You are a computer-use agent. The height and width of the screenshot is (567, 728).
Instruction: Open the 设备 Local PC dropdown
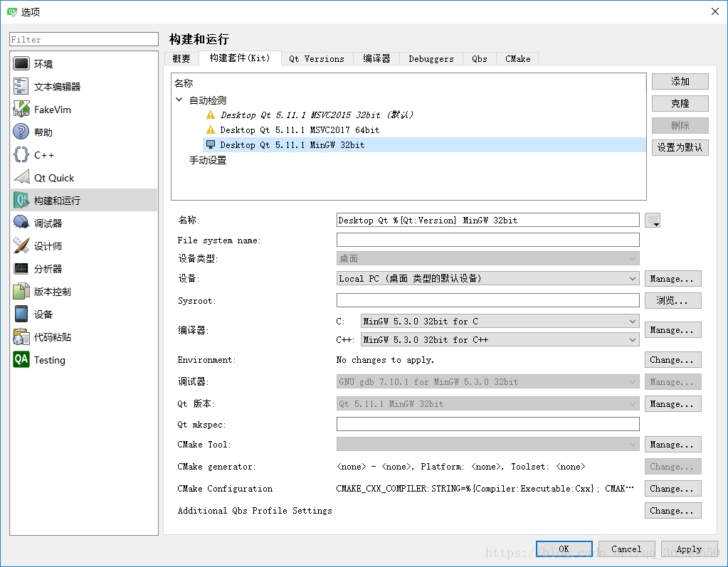487,278
